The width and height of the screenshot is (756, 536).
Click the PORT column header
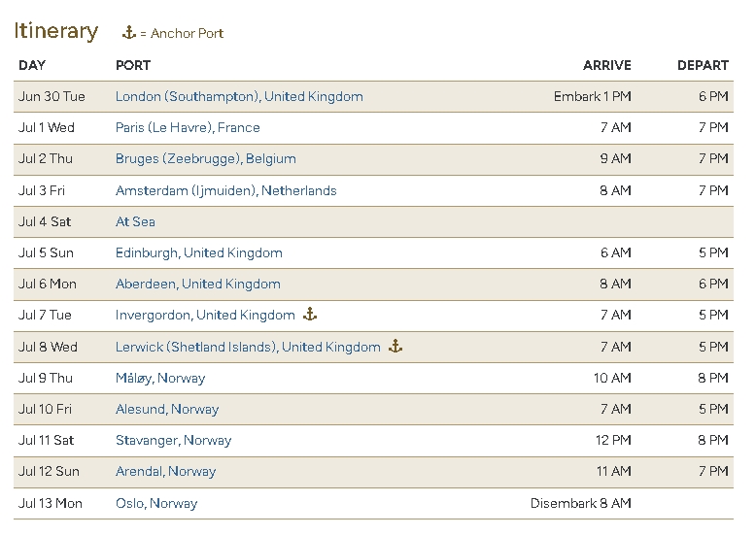pyautogui.click(x=133, y=65)
